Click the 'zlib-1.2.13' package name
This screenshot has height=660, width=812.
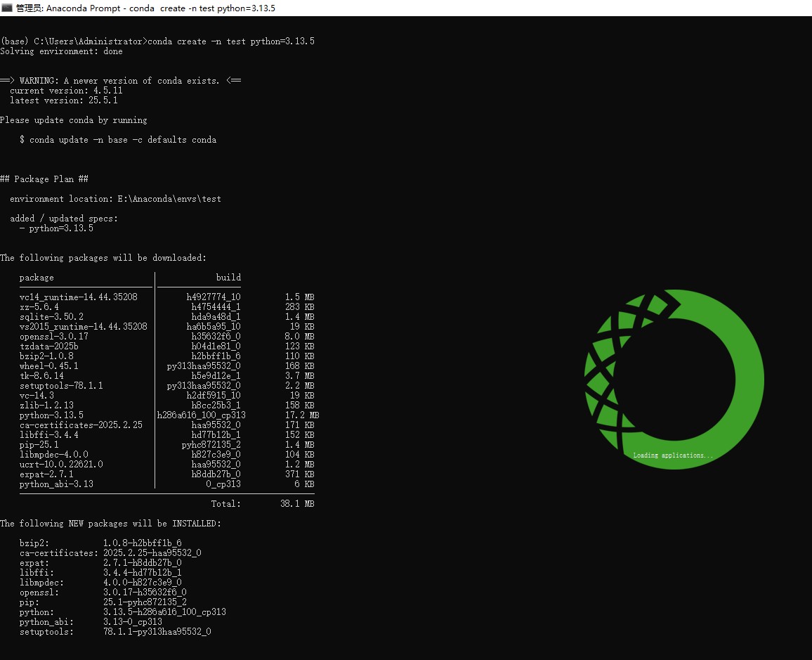point(46,406)
